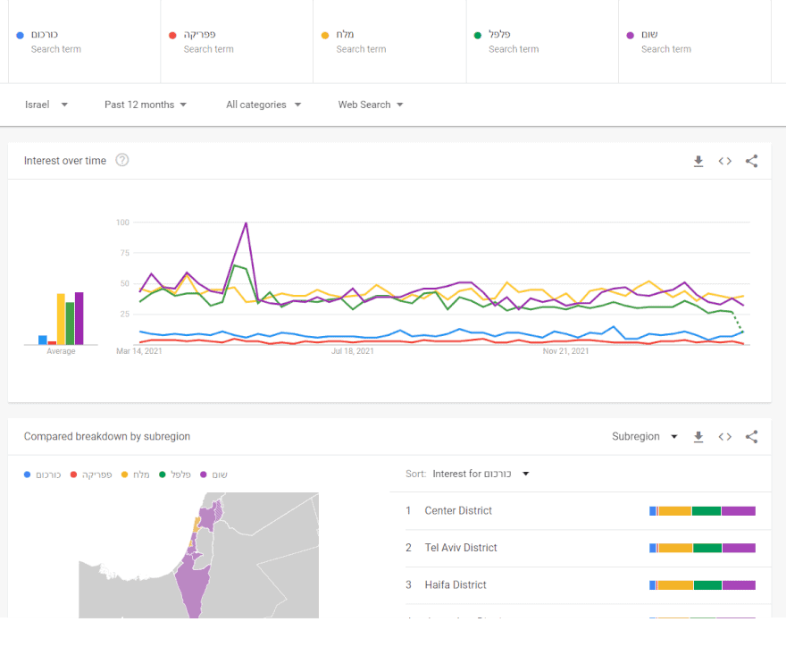Edit the פפריקה search term
Viewport: 786px width, 672px height.
click(x=237, y=41)
